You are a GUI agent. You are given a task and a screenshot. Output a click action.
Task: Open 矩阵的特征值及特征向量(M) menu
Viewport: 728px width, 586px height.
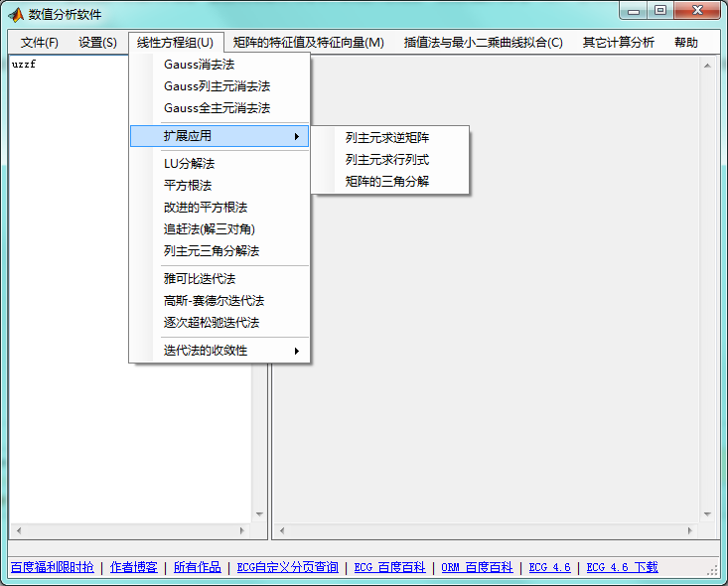click(x=309, y=43)
